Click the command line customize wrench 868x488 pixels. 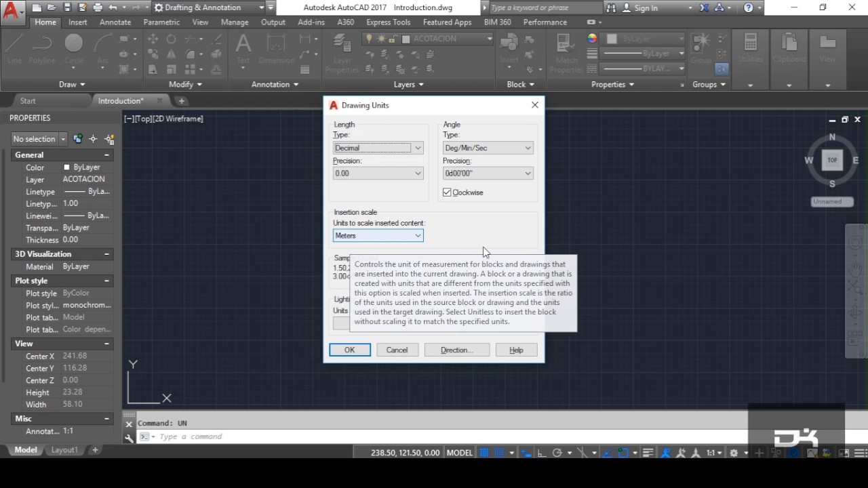(129, 438)
